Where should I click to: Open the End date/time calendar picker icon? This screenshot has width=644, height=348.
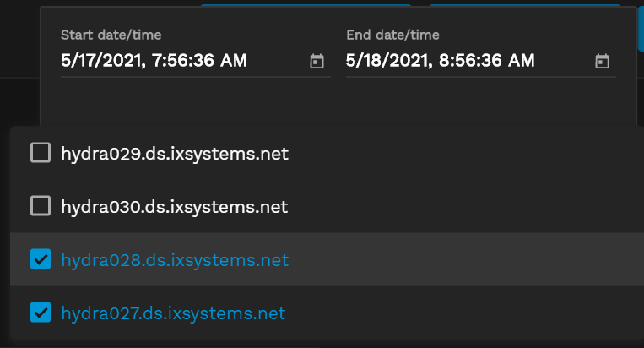click(602, 61)
